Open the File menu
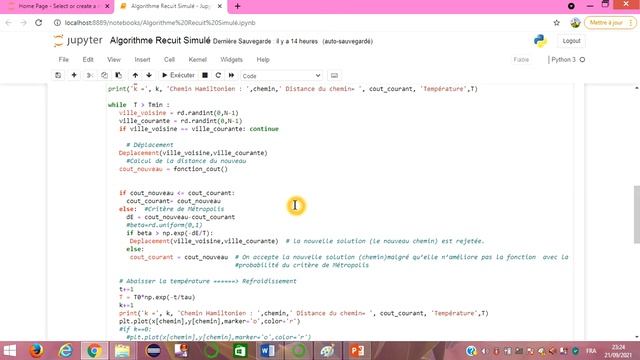Image resolution: width=640 pixels, height=360 pixels. coord(64,60)
